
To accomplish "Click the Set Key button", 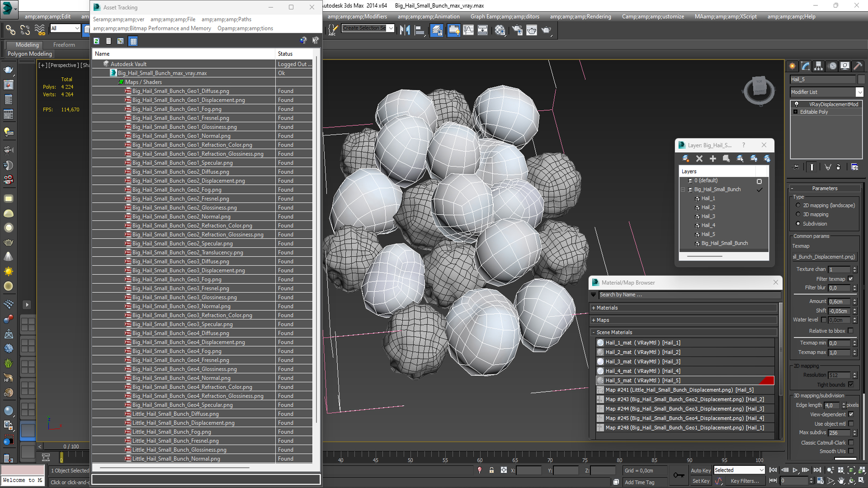I will pos(701,481).
